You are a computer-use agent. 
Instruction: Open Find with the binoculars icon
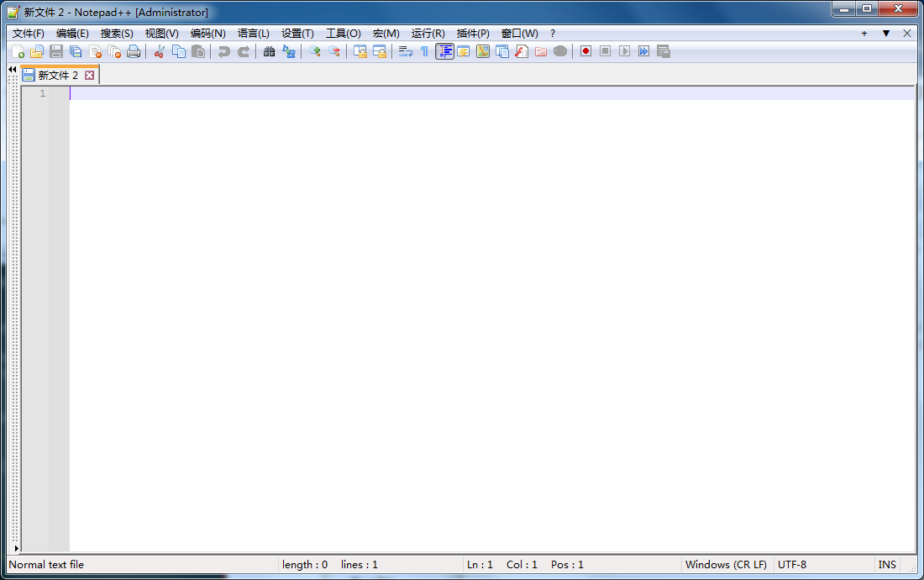click(269, 51)
